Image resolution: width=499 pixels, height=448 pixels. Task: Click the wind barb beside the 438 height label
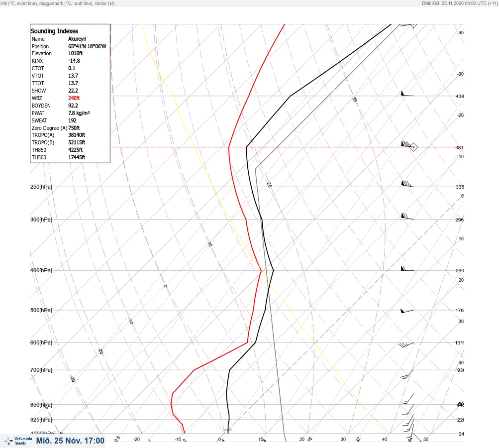coord(407,94)
